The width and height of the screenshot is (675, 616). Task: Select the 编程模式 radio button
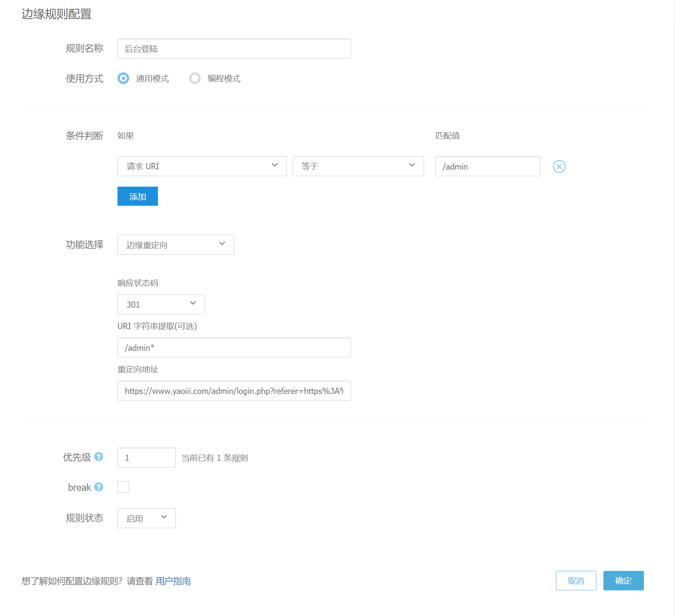pos(195,79)
